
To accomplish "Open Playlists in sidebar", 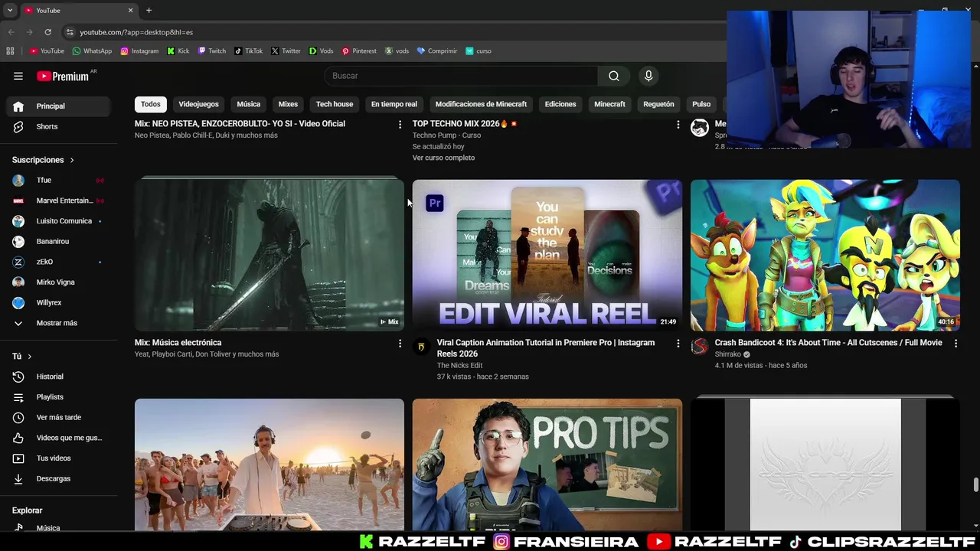I will tap(58, 397).
